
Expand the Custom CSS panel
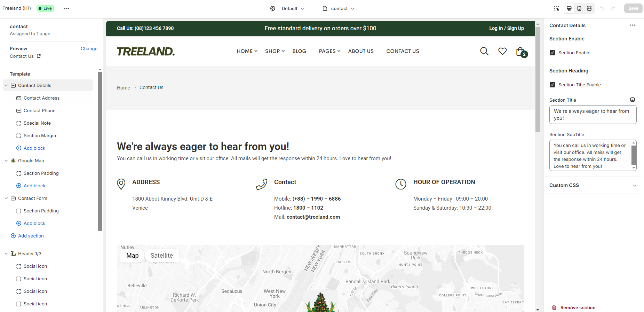click(x=593, y=185)
